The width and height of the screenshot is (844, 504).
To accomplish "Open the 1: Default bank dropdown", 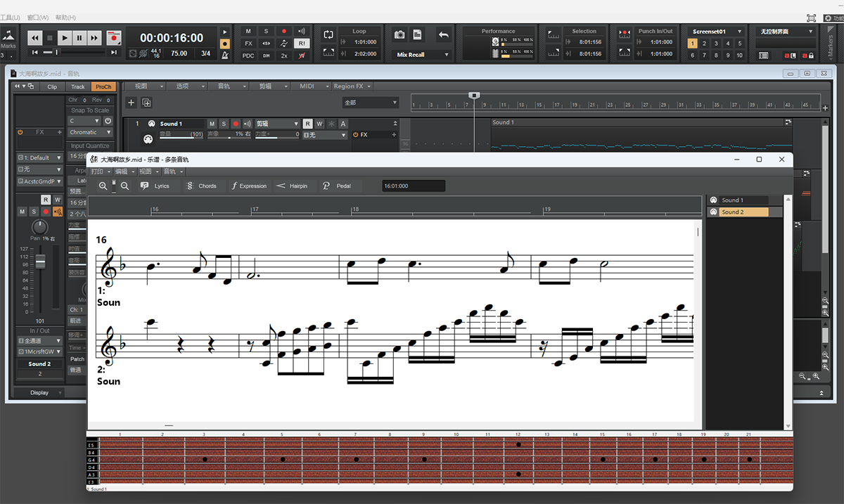I will point(40,158).
